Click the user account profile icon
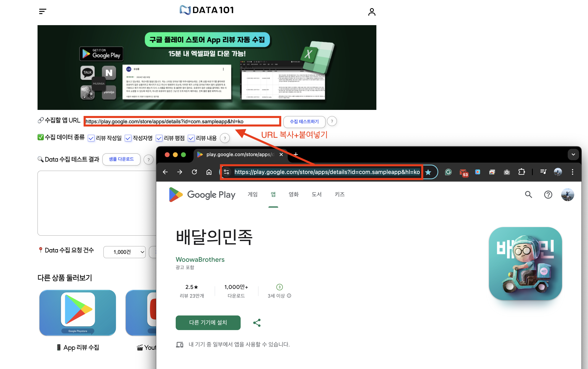This screenshot has height=369, width=588. tap(372, 12)
